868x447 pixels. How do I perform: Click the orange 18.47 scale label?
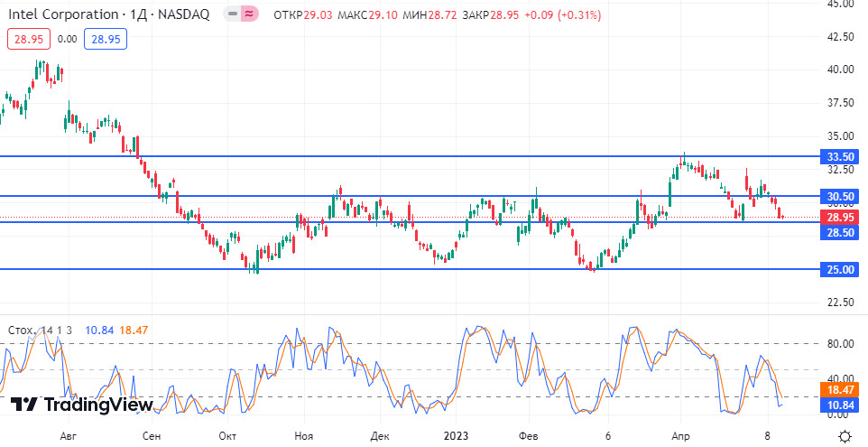tap(839, 389)
